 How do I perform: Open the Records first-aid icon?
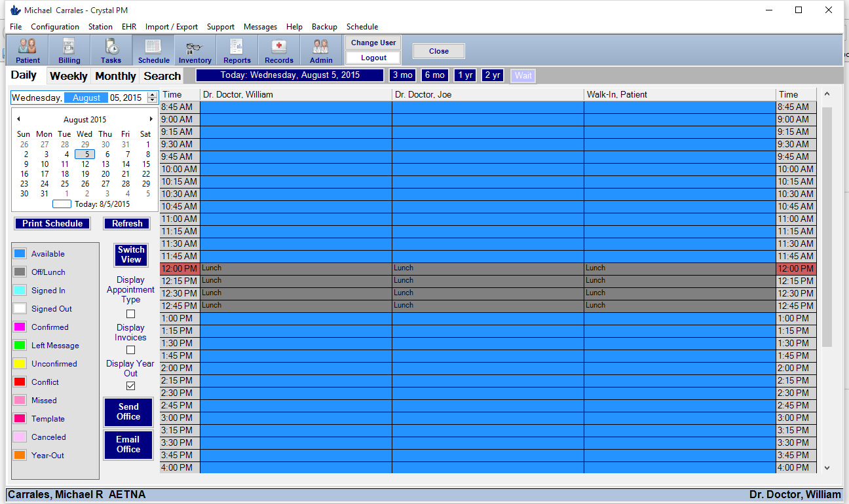[278, 50]
